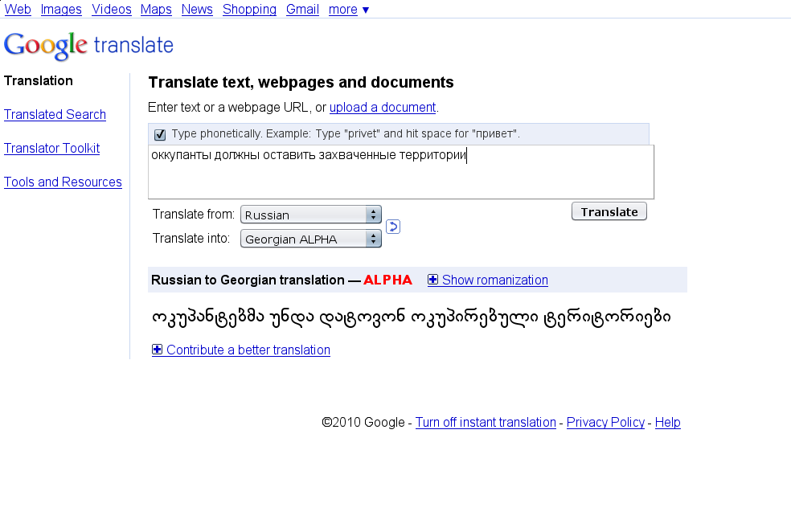Expand the more menu in top bar
The image size is (791, 532).
point(349,10)
